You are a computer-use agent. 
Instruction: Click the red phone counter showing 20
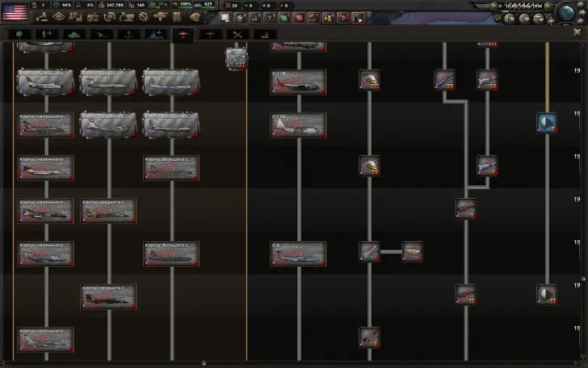(x=231, y=6)
